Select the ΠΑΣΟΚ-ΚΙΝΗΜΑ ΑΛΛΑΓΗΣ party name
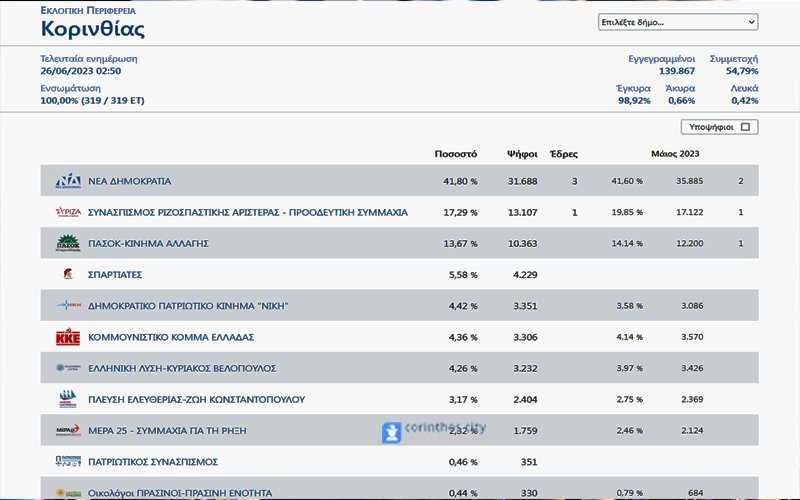Viewport: 800px width, 500px height. click(148, 243)
